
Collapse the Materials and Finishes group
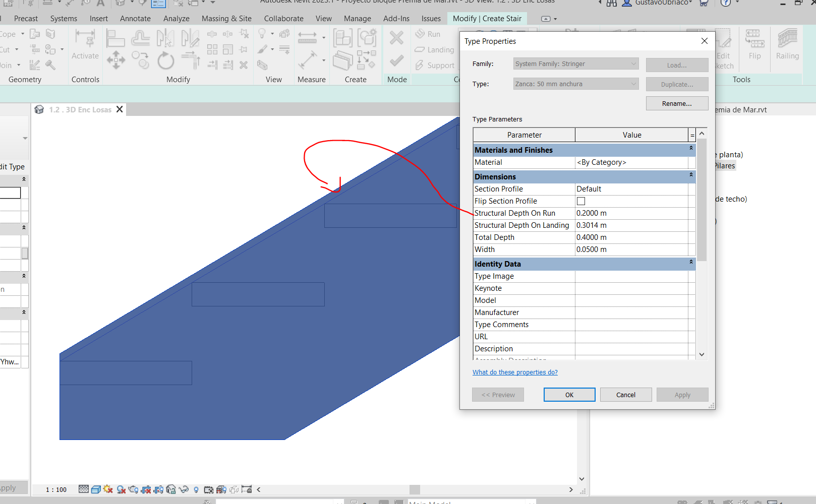tap(691, 148)
